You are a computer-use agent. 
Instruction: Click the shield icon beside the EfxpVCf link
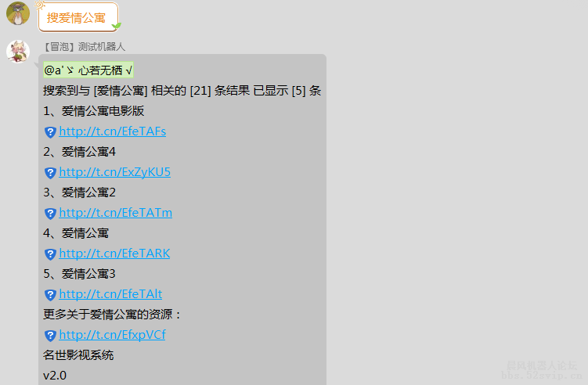[50, 336]
